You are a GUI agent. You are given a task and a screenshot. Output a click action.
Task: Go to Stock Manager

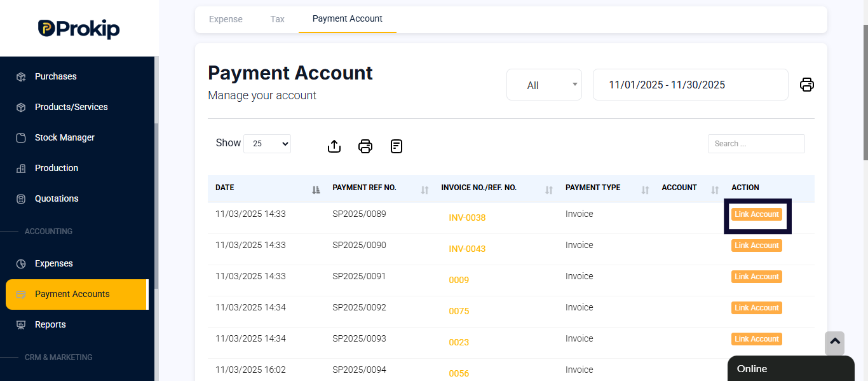pyautogui.click(x=65, y=137)
